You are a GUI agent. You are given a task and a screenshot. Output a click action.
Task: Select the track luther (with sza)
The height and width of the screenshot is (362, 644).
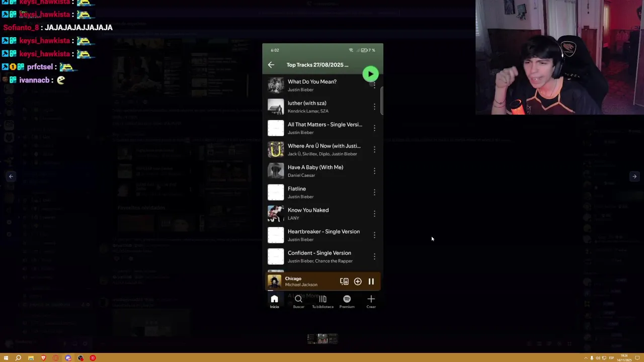307,103
